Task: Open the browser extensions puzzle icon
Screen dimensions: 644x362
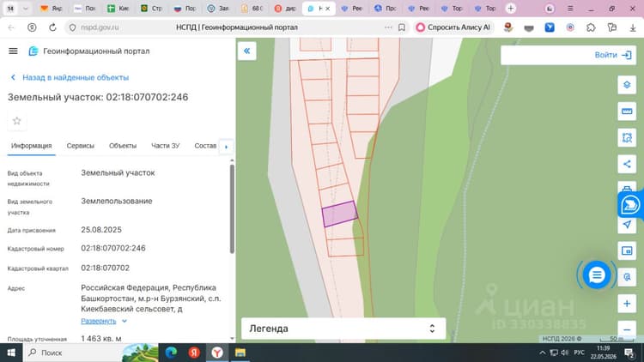Action: click(591, 27)
